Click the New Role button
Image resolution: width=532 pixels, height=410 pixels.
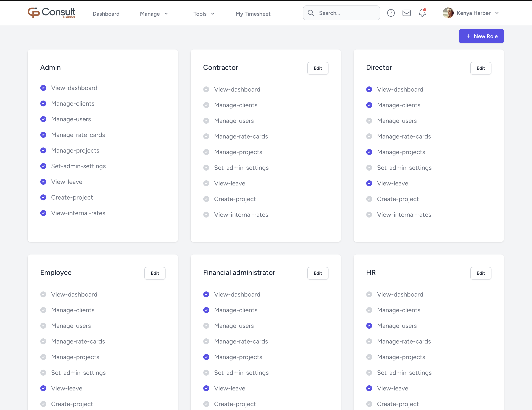(481, 36)
